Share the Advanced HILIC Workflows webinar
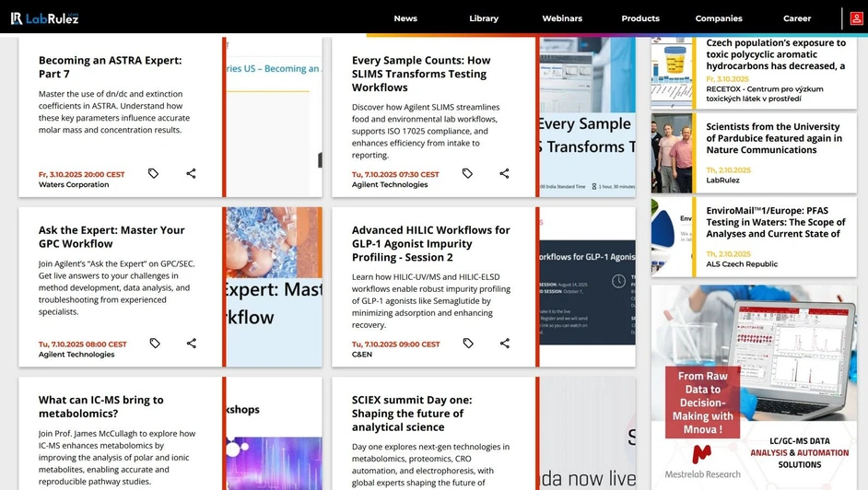This screenshot has width=868, height=490. tap(504, 344)
